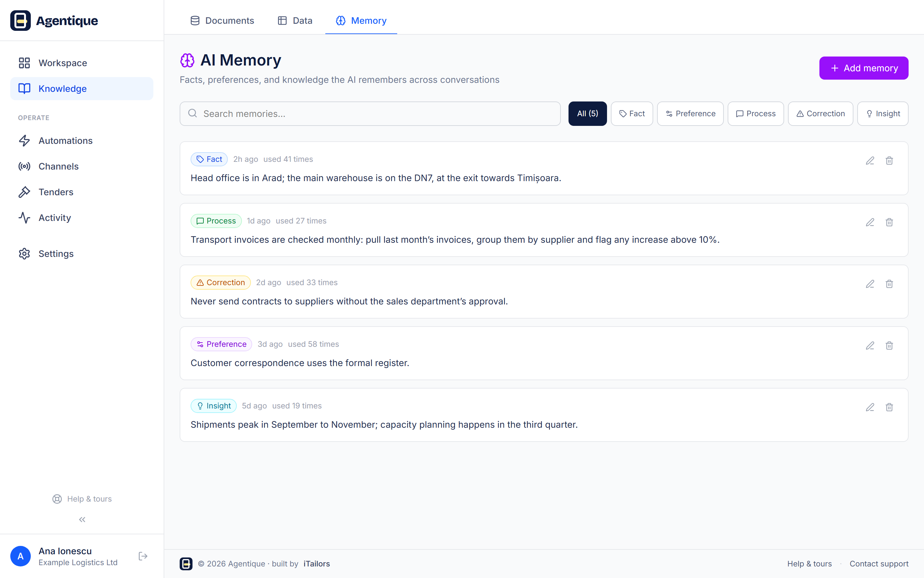This screenshot has height=578, width=924.
Task: Click the Search memories input field
Action: [x=370, y=114]
